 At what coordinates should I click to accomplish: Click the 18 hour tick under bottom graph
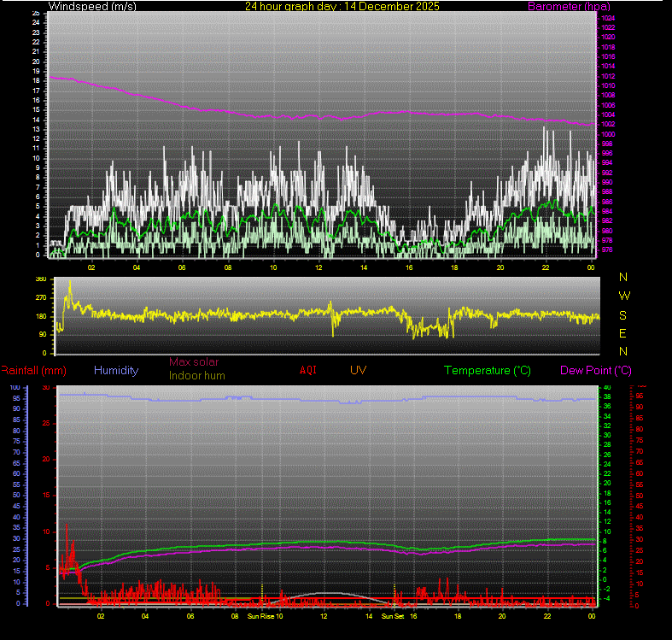click(x=458, y=616)
